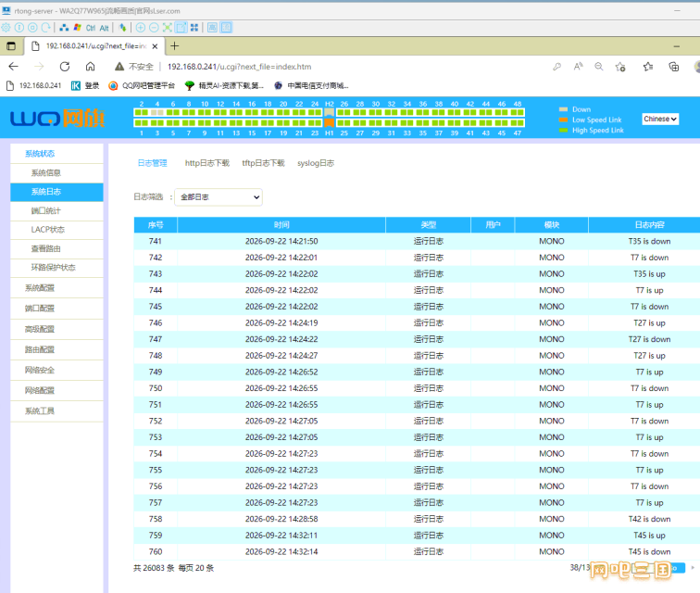Select the 流 smooth quality mode
The height and width of the screenshot is (593, 700).
coord(226,28)
